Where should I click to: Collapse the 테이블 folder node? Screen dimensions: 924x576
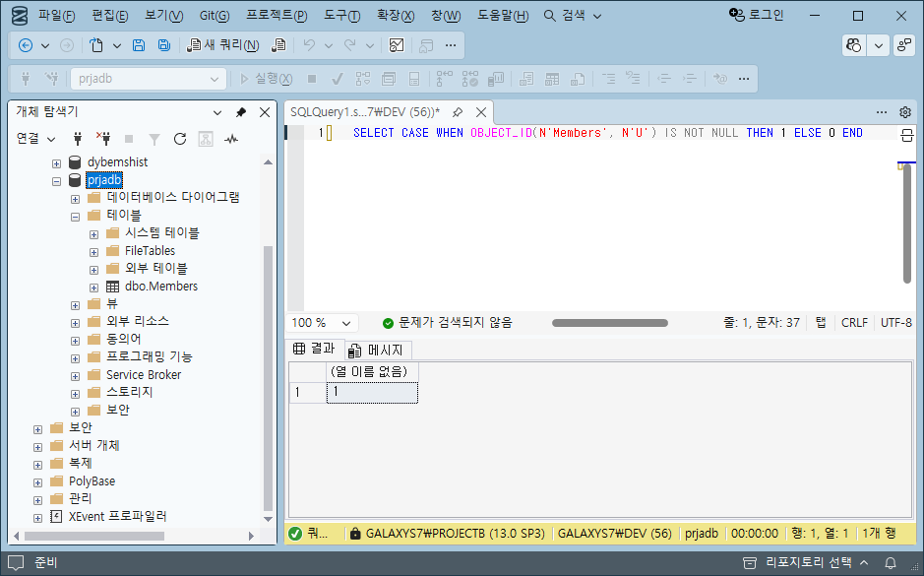[75, 217]
